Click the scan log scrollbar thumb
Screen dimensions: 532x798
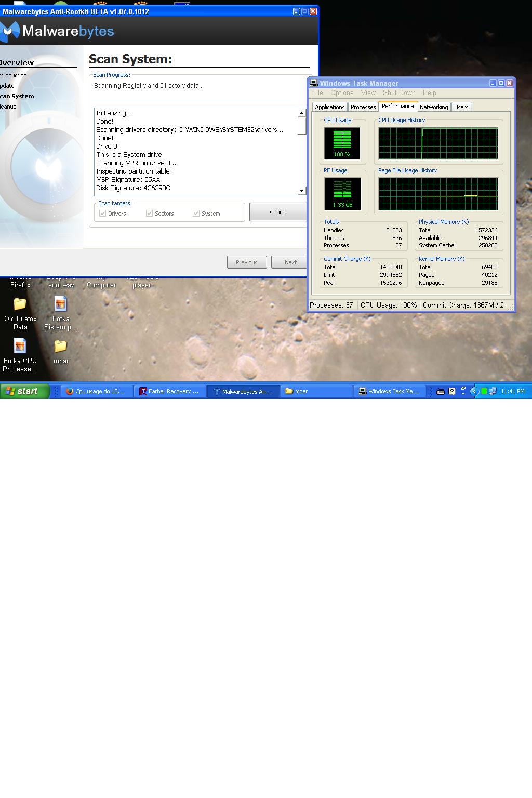pos(301,125)
